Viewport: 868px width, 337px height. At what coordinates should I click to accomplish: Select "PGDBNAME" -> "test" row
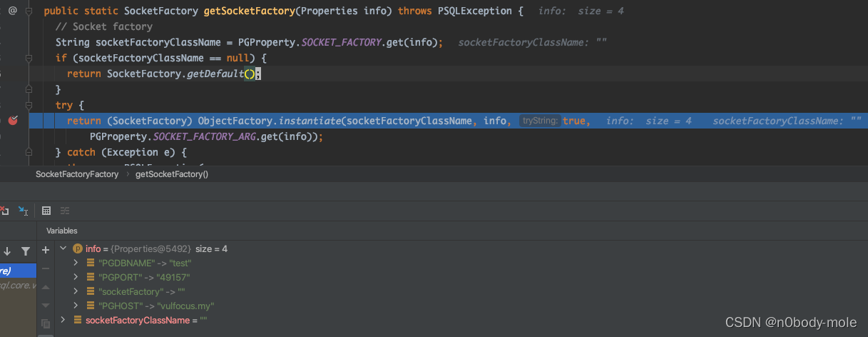tap(462, 263)
